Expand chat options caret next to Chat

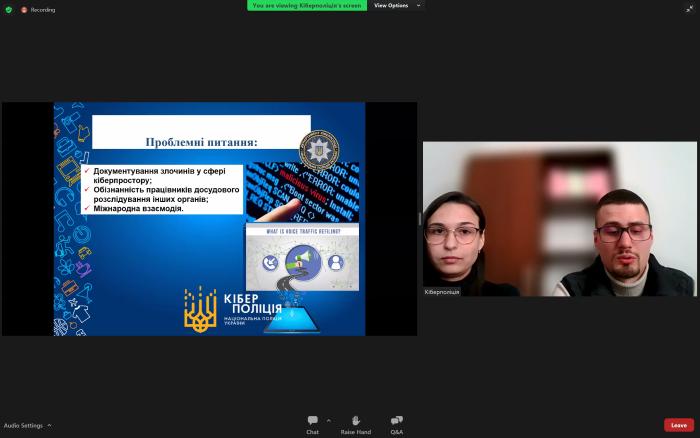(328, 420)
